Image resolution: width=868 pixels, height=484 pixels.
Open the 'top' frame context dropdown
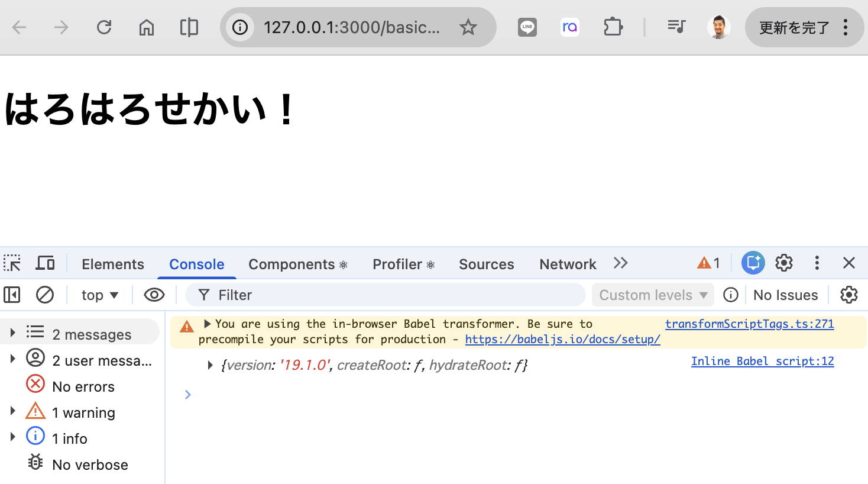click(99, 294)
